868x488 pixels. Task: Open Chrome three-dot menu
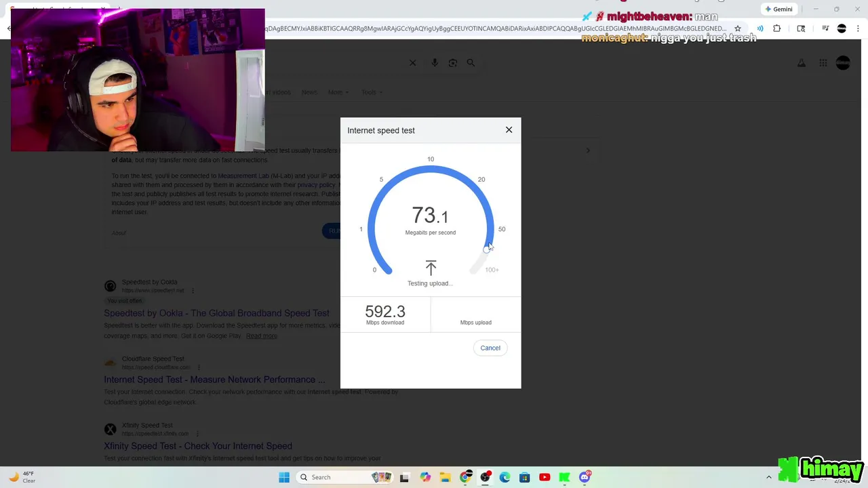[857, 28]
